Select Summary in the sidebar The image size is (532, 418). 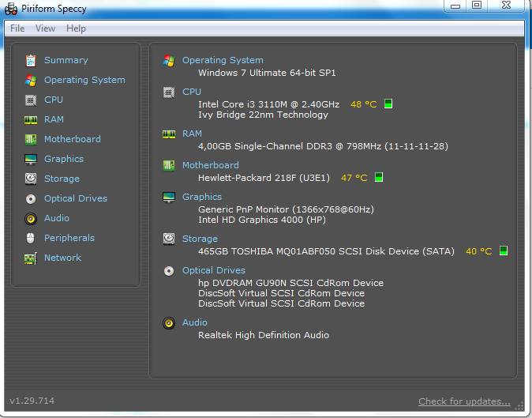coord(66,60)
